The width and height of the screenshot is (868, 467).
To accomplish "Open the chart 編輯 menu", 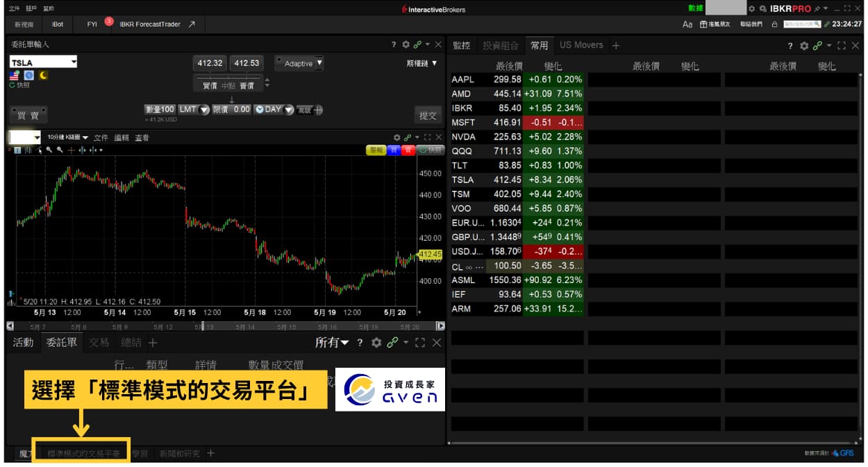I will [x=122, y=137].
